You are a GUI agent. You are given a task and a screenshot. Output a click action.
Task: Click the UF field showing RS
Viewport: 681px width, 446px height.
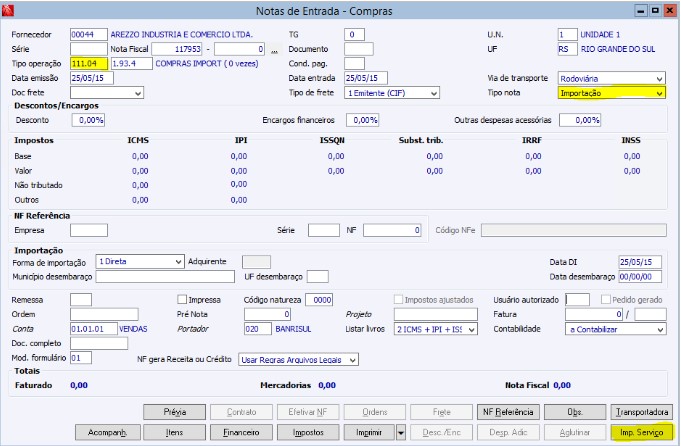(x=568, y=49)
